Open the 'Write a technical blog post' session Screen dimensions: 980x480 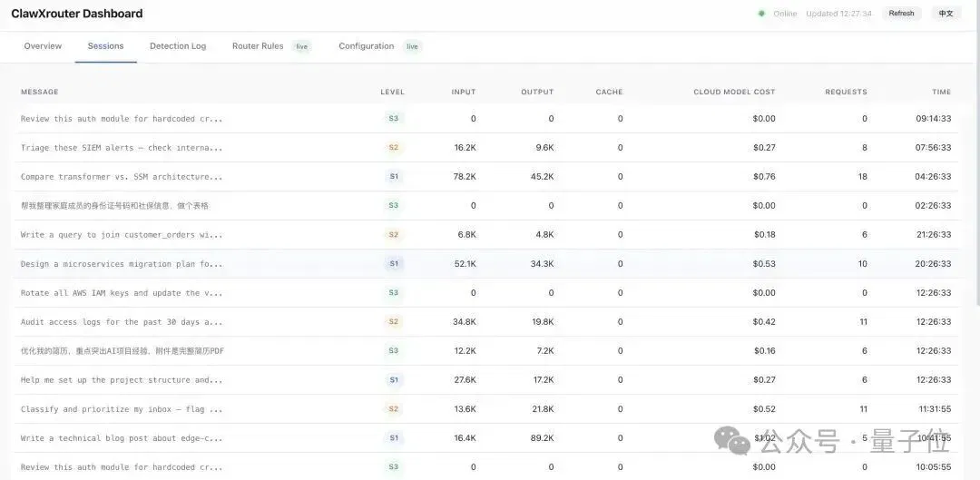click(486, 438)
